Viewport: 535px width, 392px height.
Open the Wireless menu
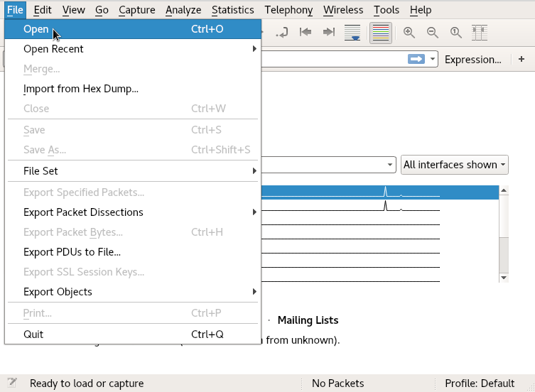click(343, 10)
